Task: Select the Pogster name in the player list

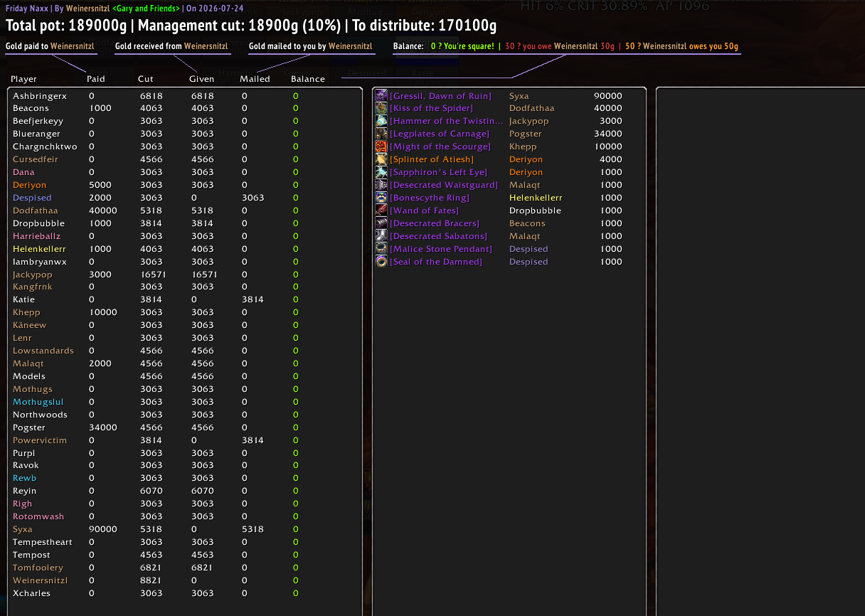Action: (29, 428)
